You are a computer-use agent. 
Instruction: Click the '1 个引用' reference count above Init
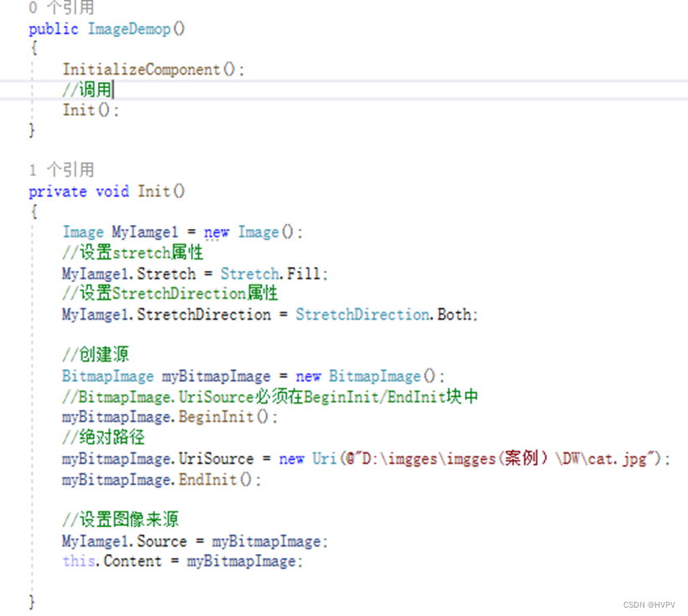coord(61,170)
